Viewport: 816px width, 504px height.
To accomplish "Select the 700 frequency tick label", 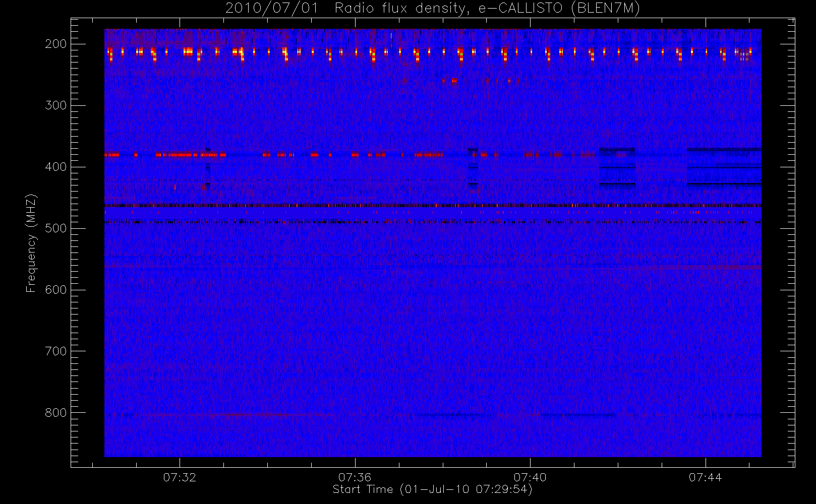I will pos(56,351).
